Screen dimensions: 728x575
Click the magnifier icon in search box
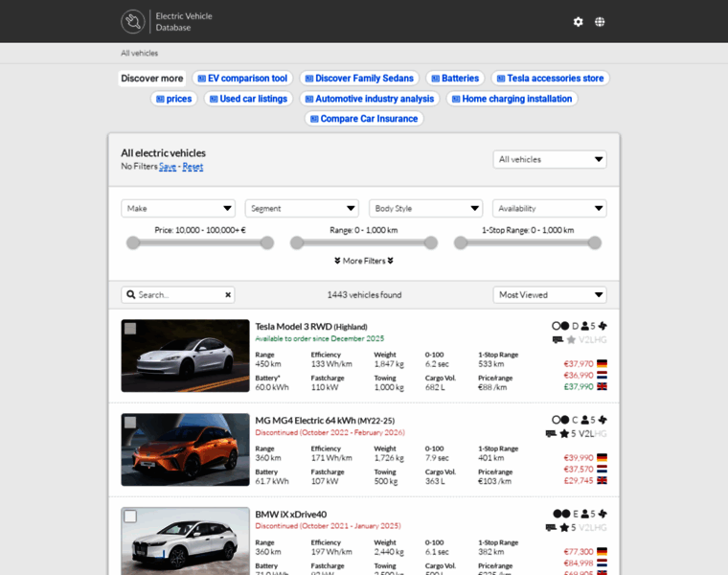pyautogui.click(x=131, y=294)
